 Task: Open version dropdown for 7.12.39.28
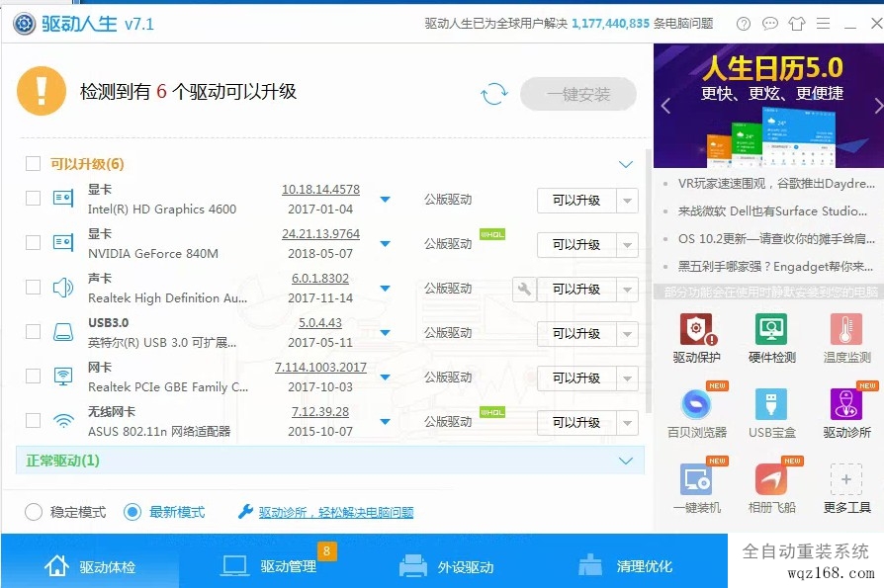(x=385, y=422)
